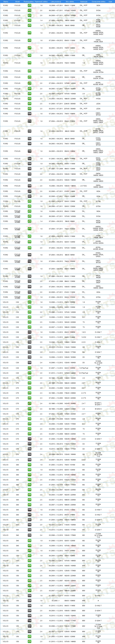Click the 1.8 FlexFuel cell
This screenshot has height=644, width=115.
(x=84, y=368)
